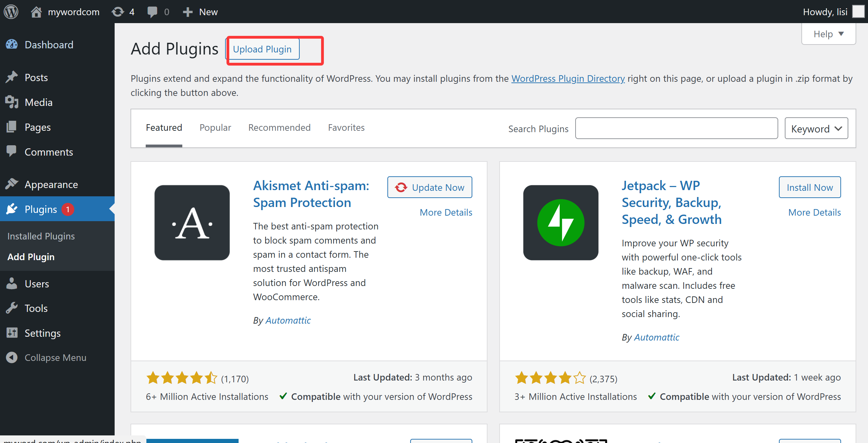Open Settings via the sliders icon

(x=11, y=333)
